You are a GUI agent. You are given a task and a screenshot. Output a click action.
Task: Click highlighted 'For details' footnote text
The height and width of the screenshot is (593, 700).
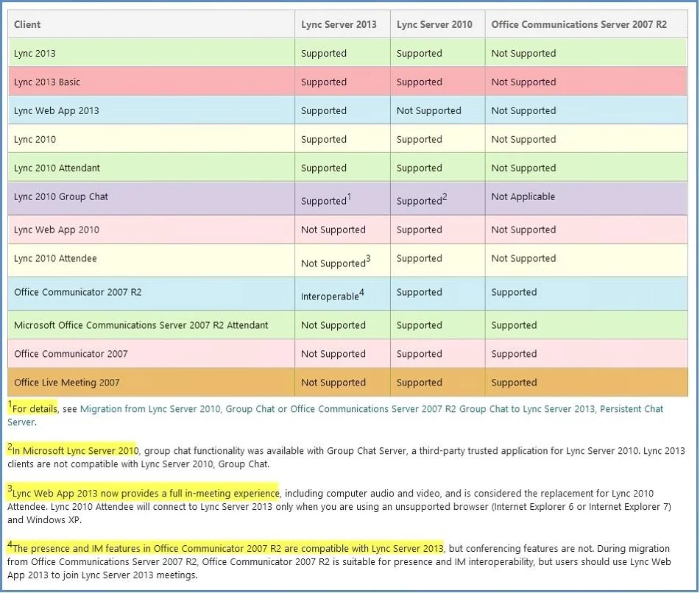pyautogui.click(x=32, y=408)
